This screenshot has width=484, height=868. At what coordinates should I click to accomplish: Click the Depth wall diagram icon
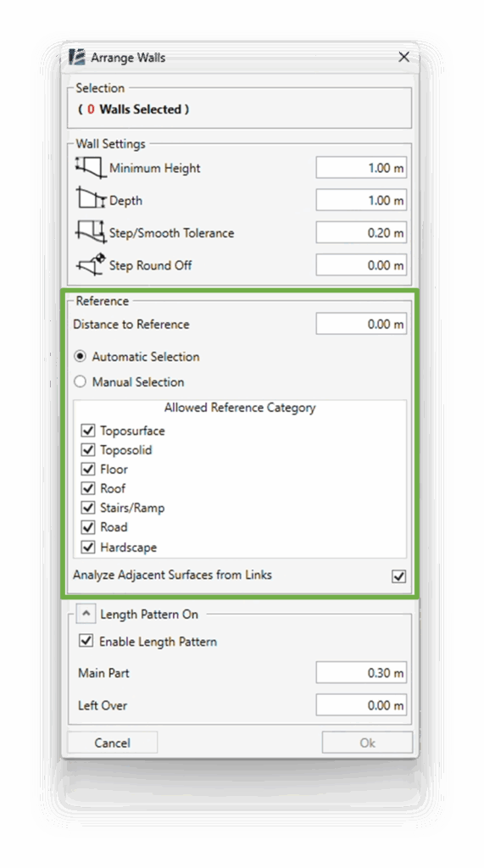pyautogui.click(x=92, y=199)
